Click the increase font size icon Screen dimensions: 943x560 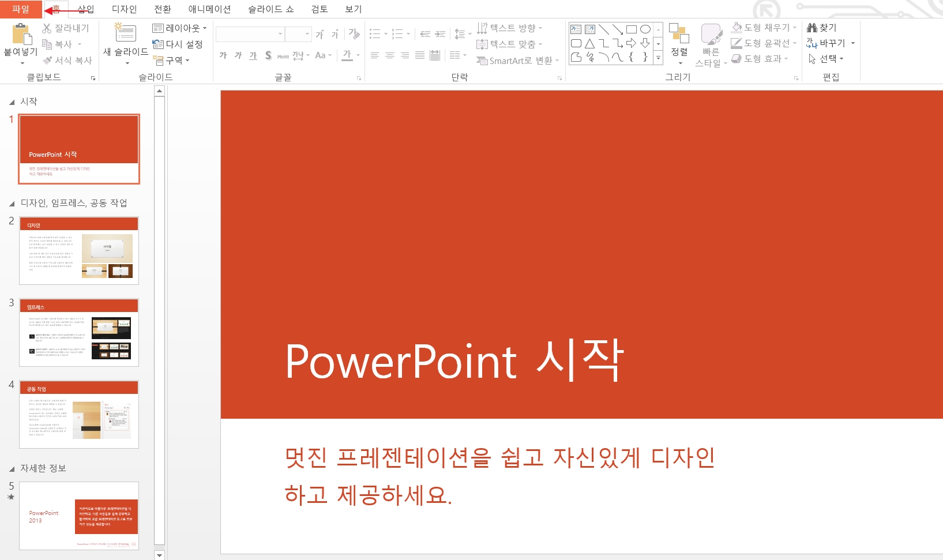point(320,35)
